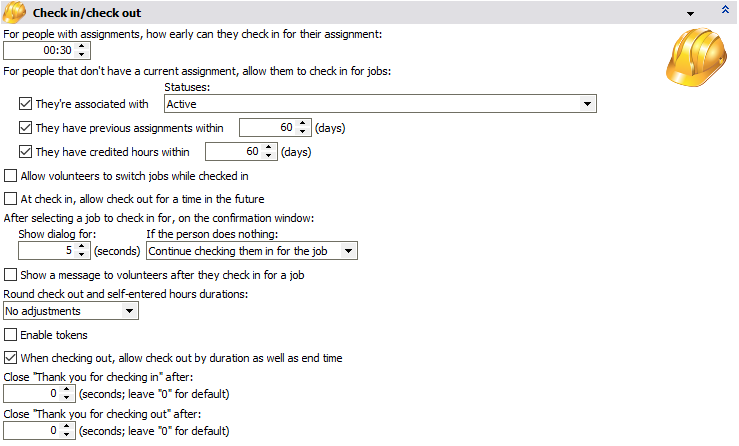The height and width of the screenshot is (446, 739).
Task: Collapse the Check in/check out section
Action: coord(725,10)
